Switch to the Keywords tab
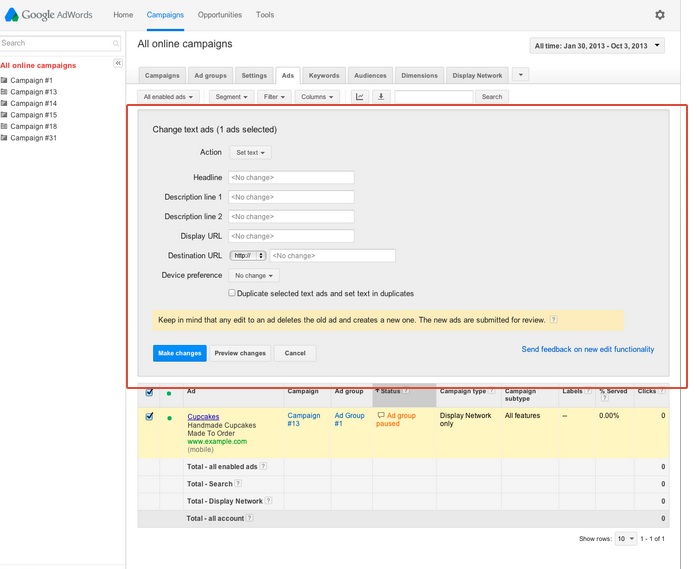Image resolution: width=697 pixels, height=569 pixels. click(324, 76)
